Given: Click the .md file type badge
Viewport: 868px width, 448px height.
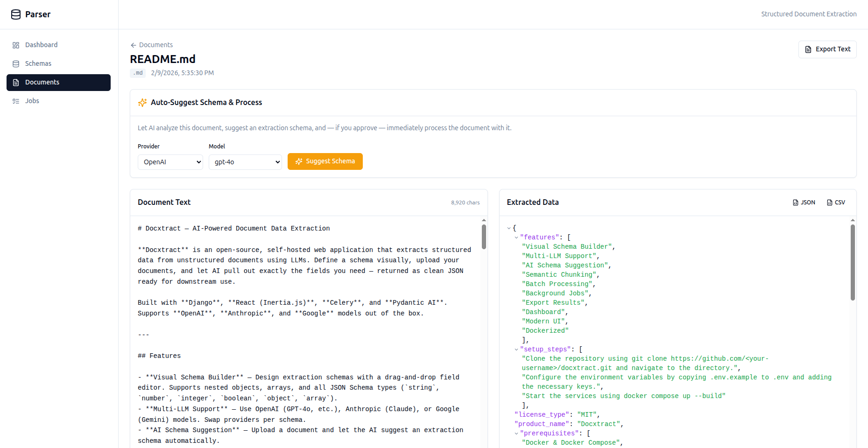Looking at the screenshot, I should [138, 73].
